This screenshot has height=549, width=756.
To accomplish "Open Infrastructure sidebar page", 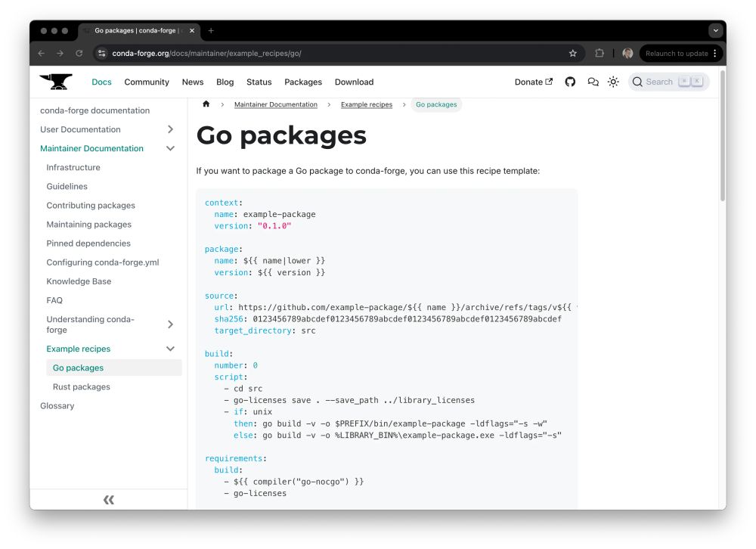I will pos(73,167).
